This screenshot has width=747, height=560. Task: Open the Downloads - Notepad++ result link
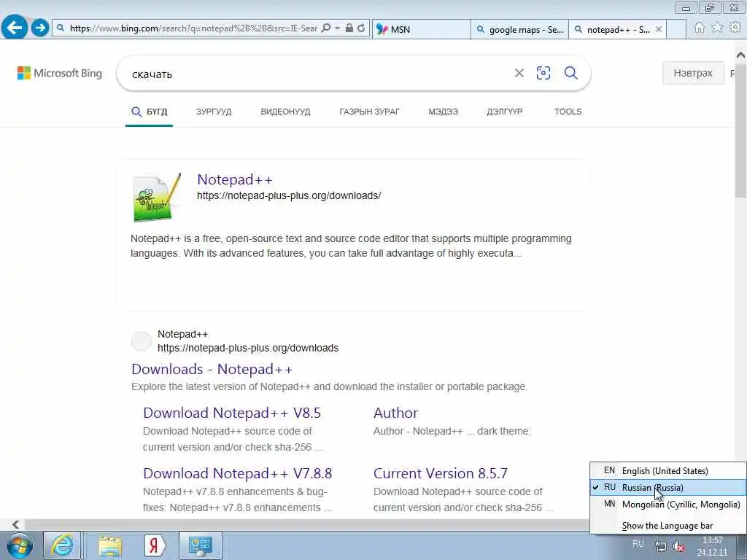click(x=212, y=369)
